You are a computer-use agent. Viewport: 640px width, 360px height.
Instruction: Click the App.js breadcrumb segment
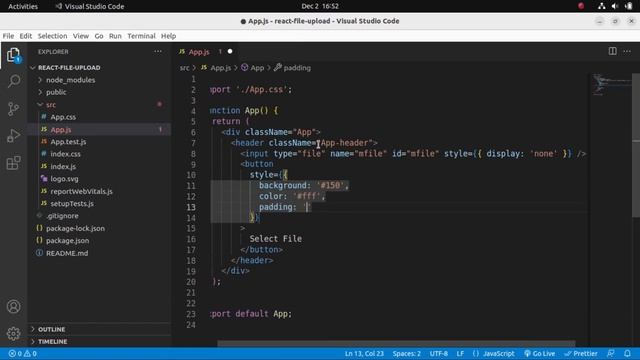click(x=216, y=68)
